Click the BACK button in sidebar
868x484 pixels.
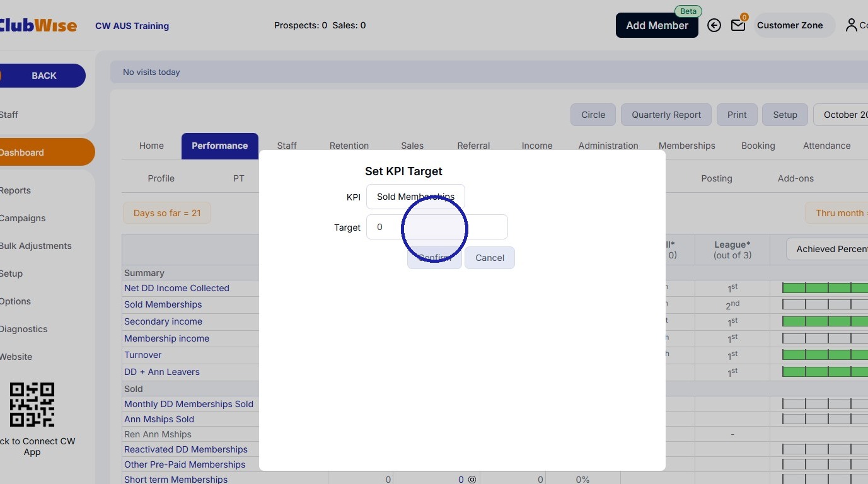(43, 76)
